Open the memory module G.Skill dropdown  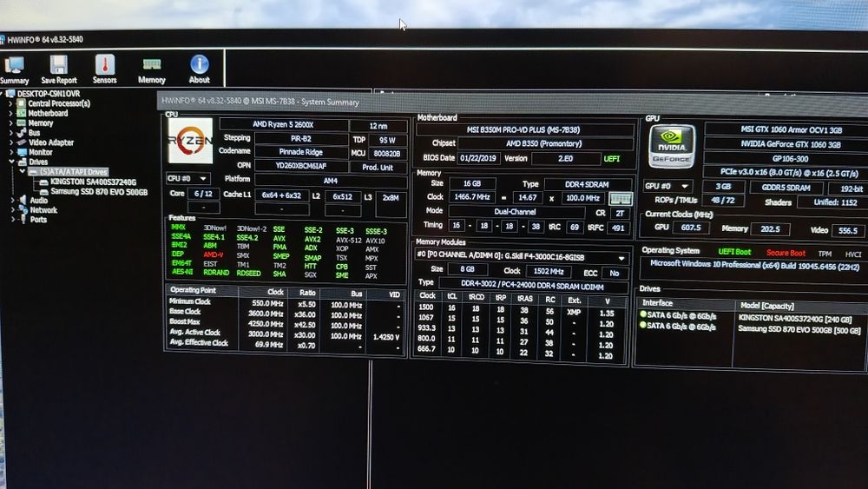coord(522,257)
